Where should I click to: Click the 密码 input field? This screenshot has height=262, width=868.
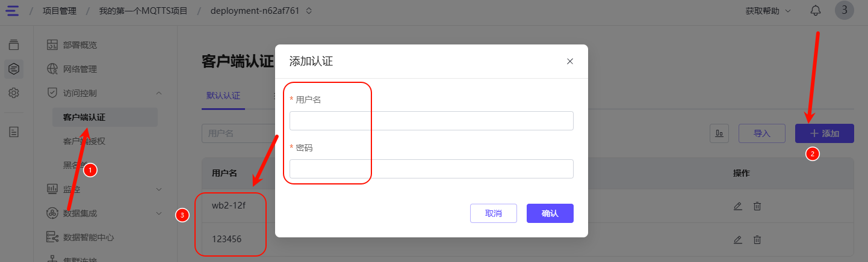(x=431, y=169)
